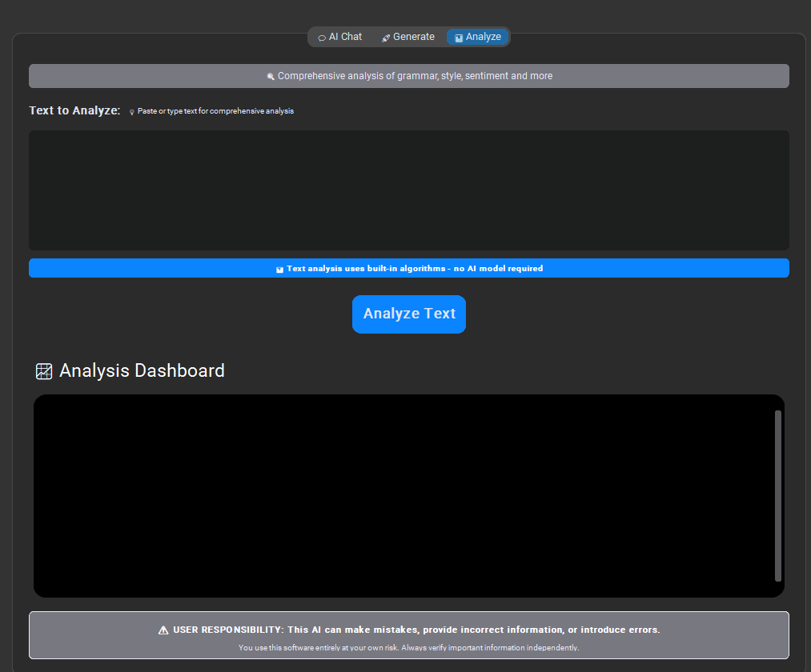Screen dimensions: 811x672
Task: Select the Analyze tab
Action: coord(478,37)
